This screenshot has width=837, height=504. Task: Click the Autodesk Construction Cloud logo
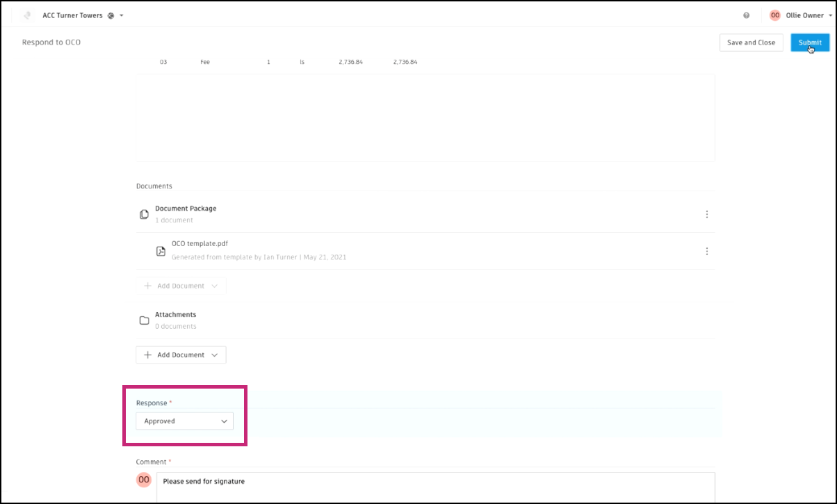[26, 15]
